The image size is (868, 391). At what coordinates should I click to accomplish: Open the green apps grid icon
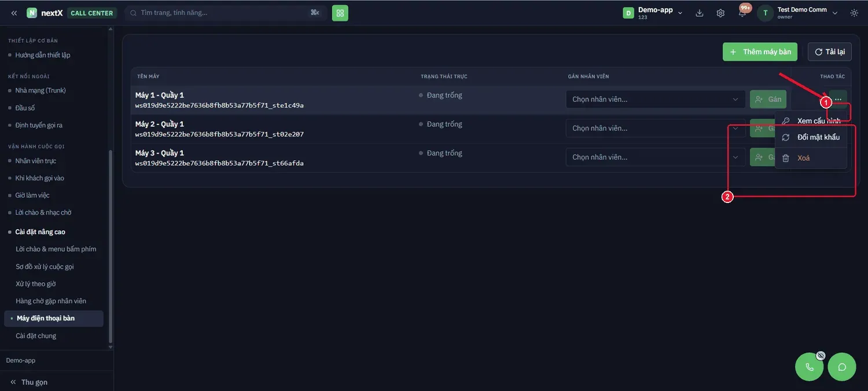(340, 13)
